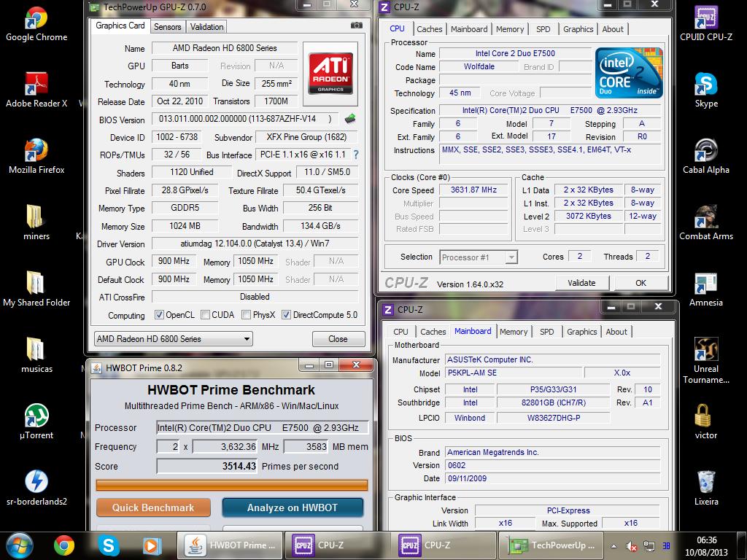
Task: Open the Mainboard tab in top CPU-Z
Action: pos(469,29)
